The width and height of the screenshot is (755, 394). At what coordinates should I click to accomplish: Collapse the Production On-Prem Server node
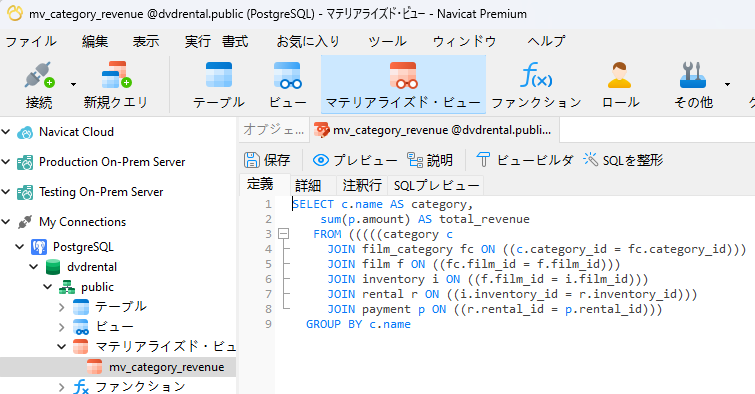(x=6, y=162)
